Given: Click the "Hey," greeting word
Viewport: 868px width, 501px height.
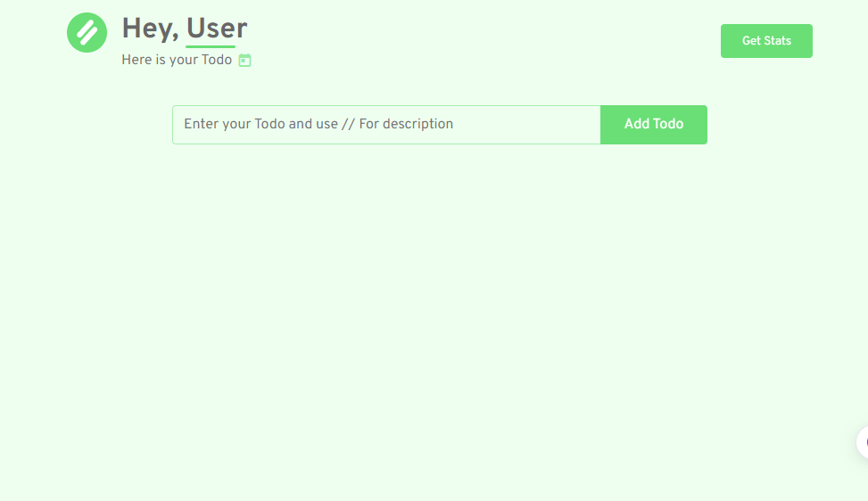Looking at the screenshot, I should coord(150,29).
